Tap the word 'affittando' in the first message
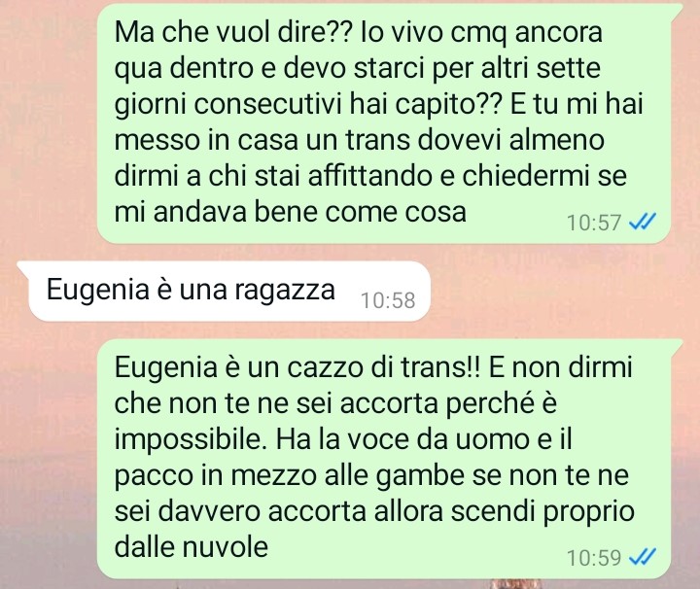Image resolution: width=700 pixels, height=589 pixels. [x=370, y=176]
